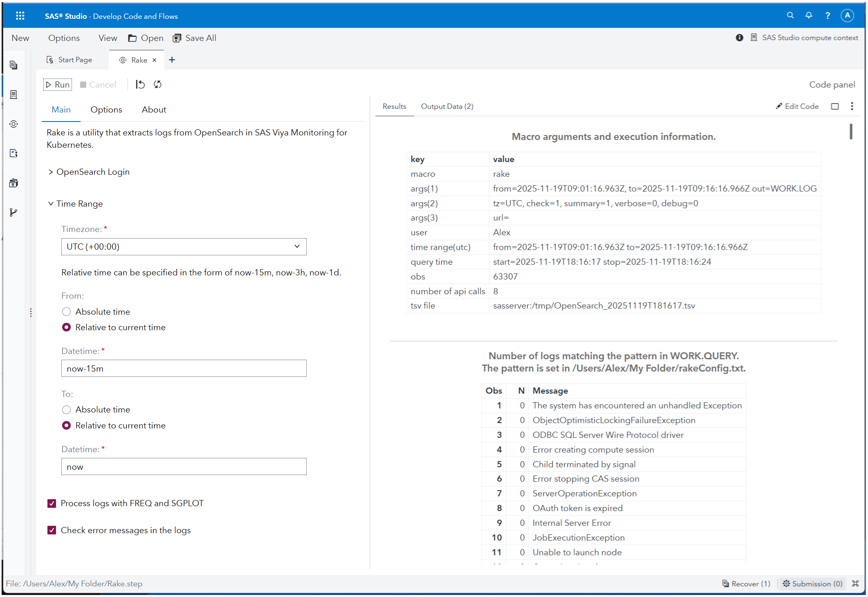Screen dimensions: 868x597
Task: Expand the OpenSearch Login section
Action: (x=89, y=172)
